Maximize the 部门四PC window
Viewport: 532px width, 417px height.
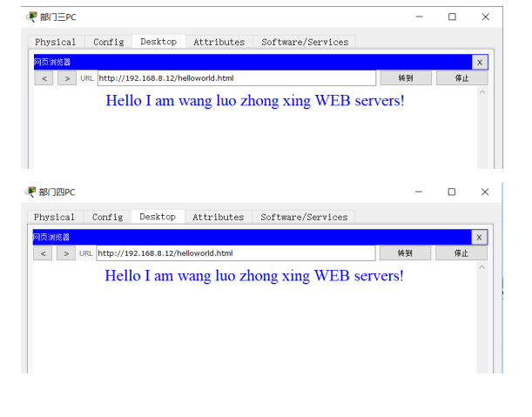point(451,192)
